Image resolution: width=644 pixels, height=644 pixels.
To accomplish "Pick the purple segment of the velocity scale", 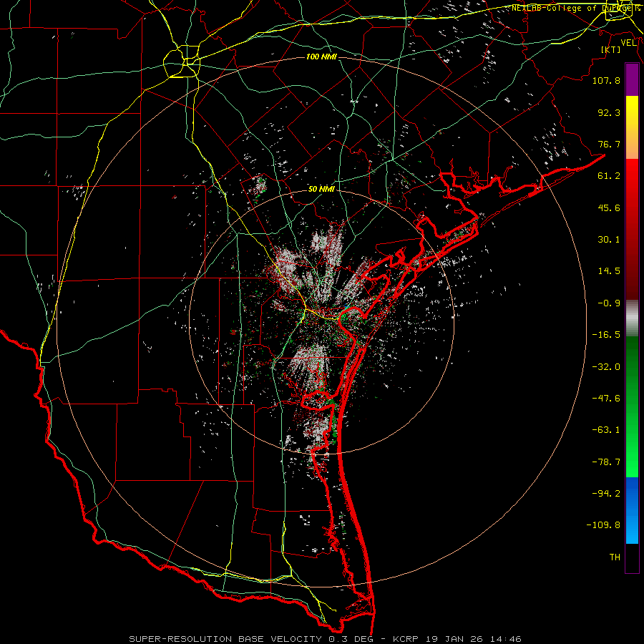I will (x=632, y=79).
